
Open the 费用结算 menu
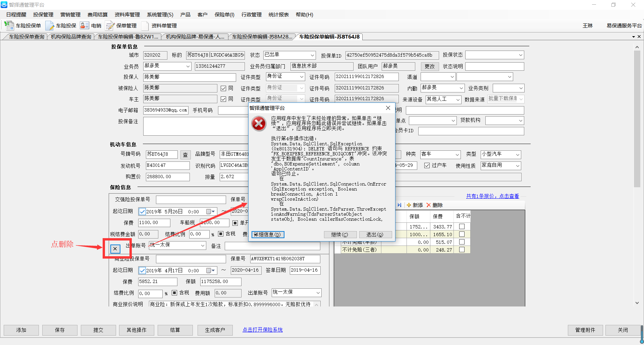[97, 15]
